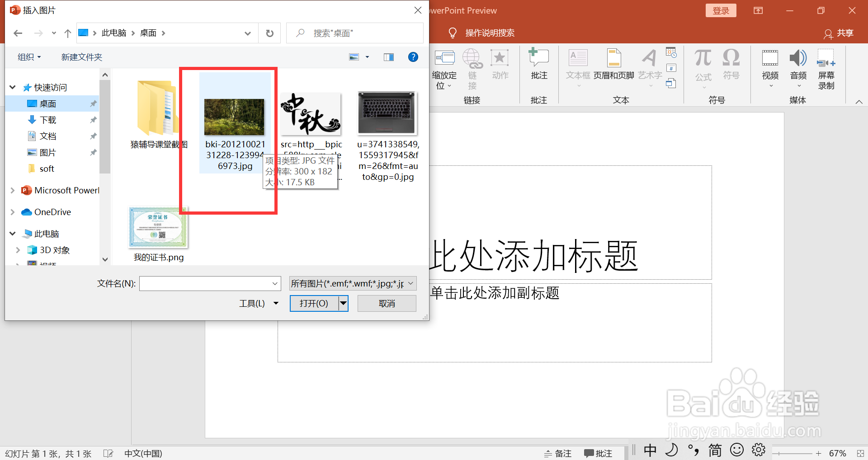
Task: Open the 打开 button split arrow
Action: tap(344, 303)
